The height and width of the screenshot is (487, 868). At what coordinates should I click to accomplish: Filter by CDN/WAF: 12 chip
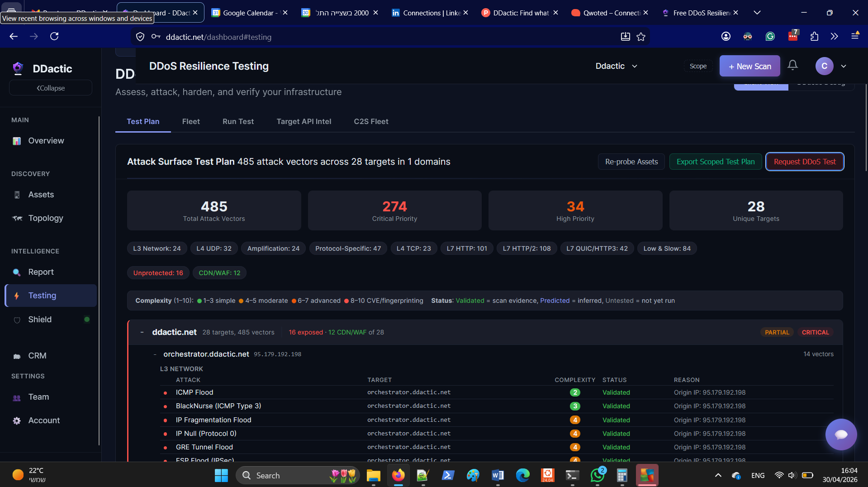219,273
